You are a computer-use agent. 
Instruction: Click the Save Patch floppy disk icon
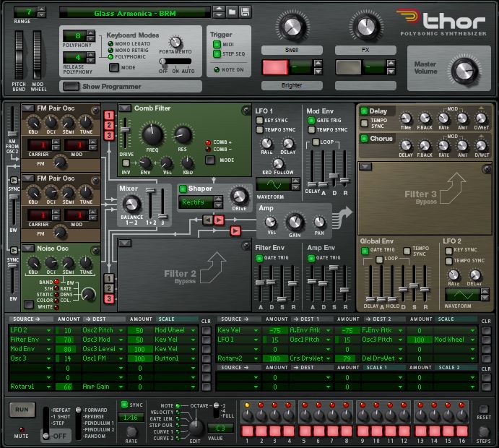(246, 12)
